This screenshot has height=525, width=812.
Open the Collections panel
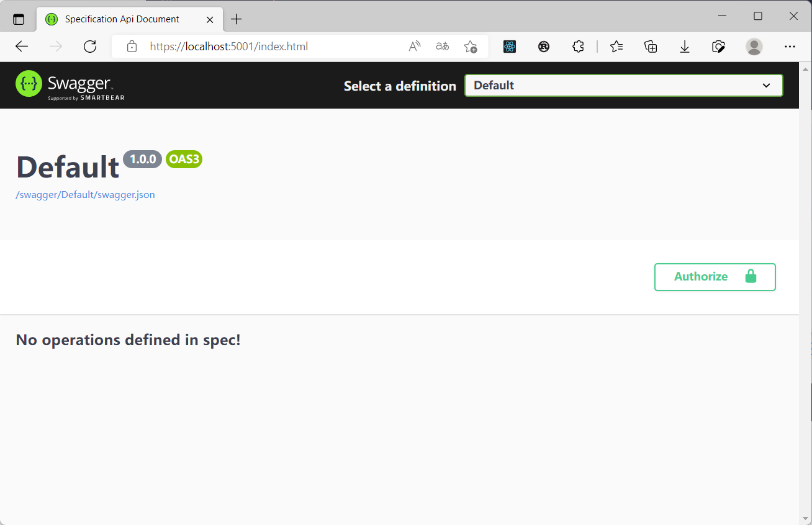651,47
